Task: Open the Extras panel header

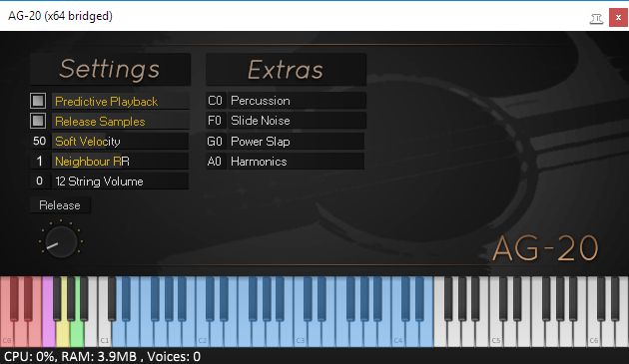Action: [286, 70]
